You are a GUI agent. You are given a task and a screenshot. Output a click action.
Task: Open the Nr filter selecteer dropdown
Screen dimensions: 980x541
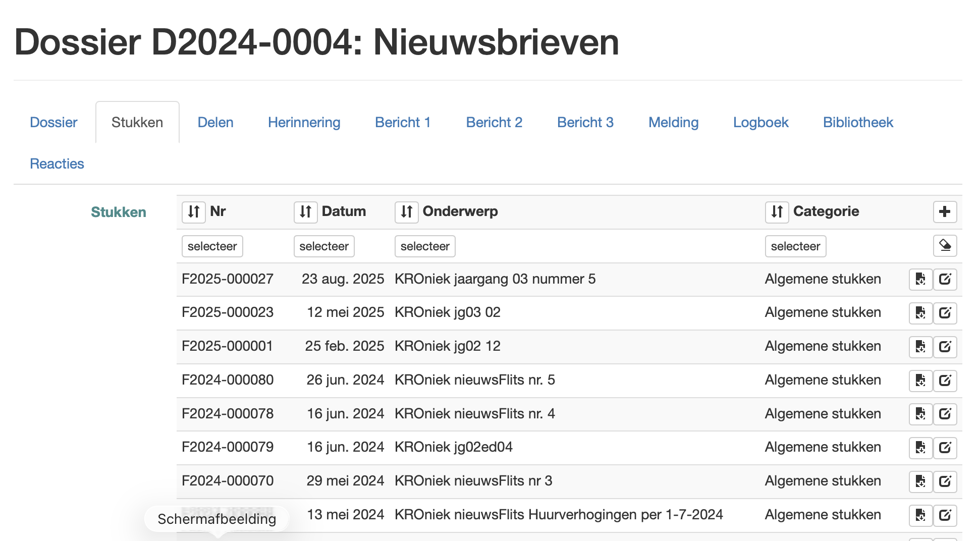(x=212, y=246)
